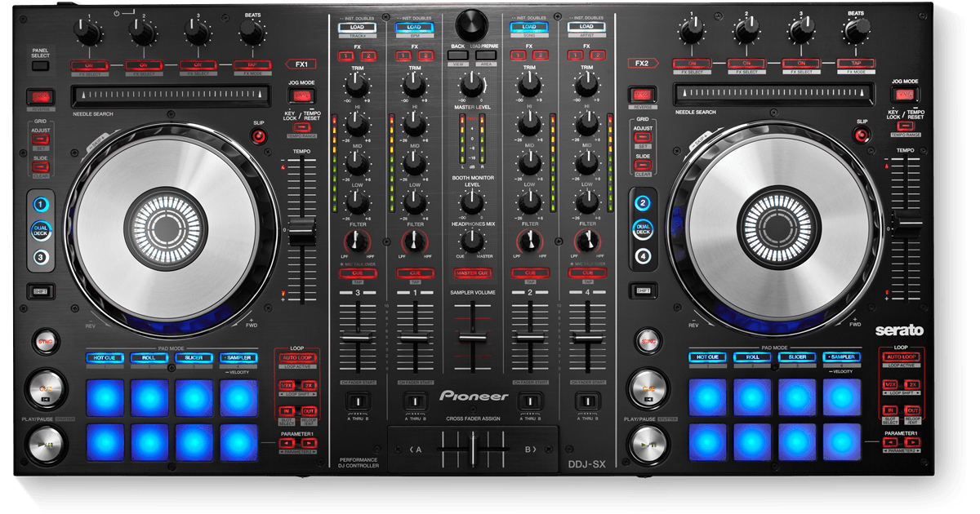
Task: Select deck 4 on right deck selector
Action: point(644,258)
